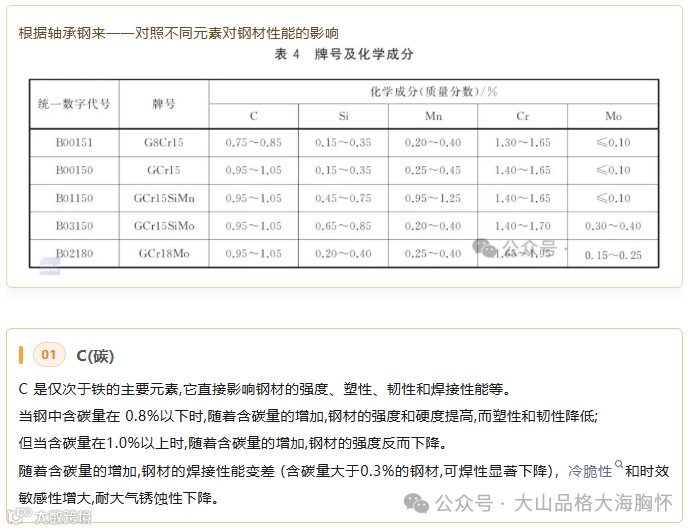
Task: Click the Si column header
Action: click(344, 116)
